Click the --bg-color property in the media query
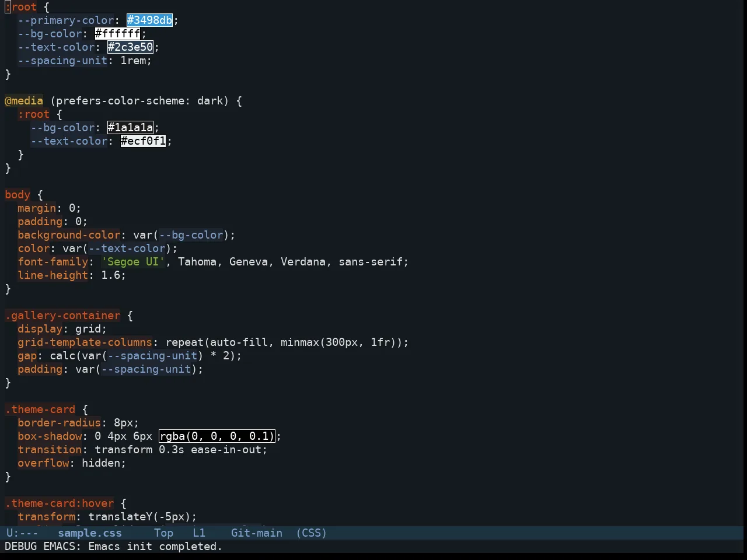The height and width of the screenshot is (560, 747). 62,128
